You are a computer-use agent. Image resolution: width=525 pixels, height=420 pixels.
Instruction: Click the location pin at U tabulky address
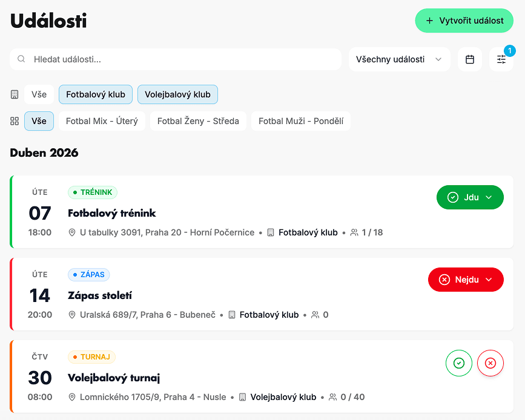(72, 232)
